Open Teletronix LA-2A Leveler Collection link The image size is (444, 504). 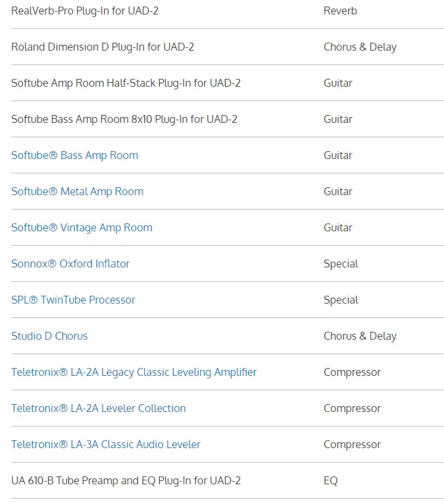coord(98,409)
